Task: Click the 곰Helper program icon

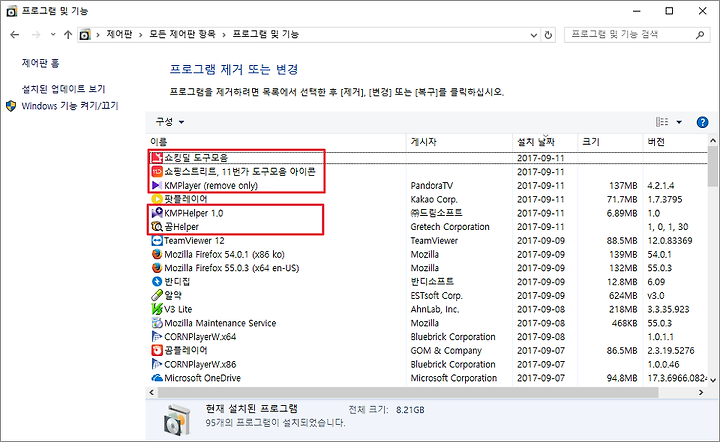Action: coord(157,227)
